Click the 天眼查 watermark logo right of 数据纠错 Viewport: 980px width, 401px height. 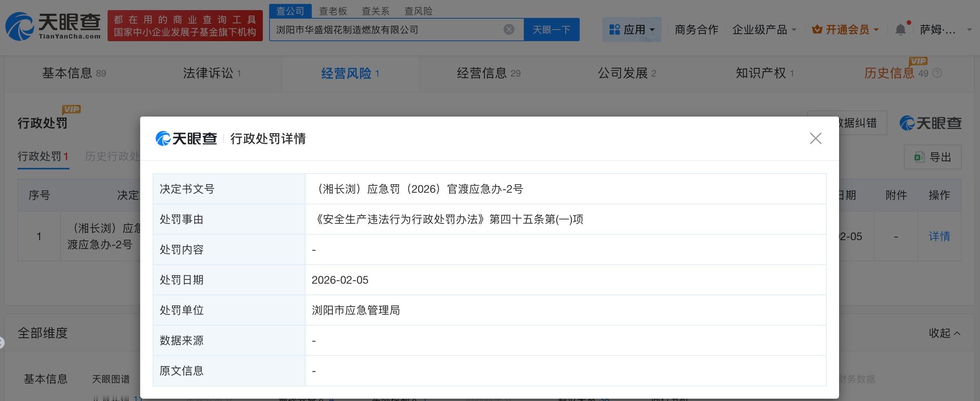pos(930,123)
